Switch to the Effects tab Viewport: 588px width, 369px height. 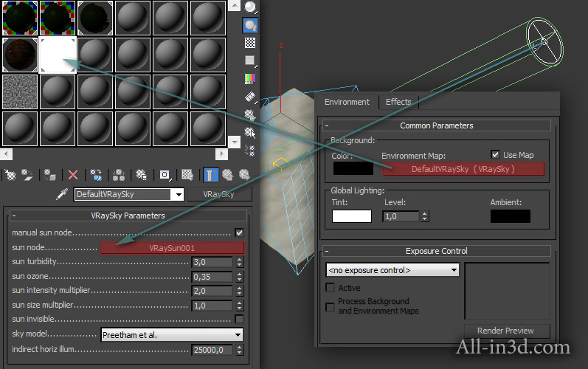pos(398,102)
